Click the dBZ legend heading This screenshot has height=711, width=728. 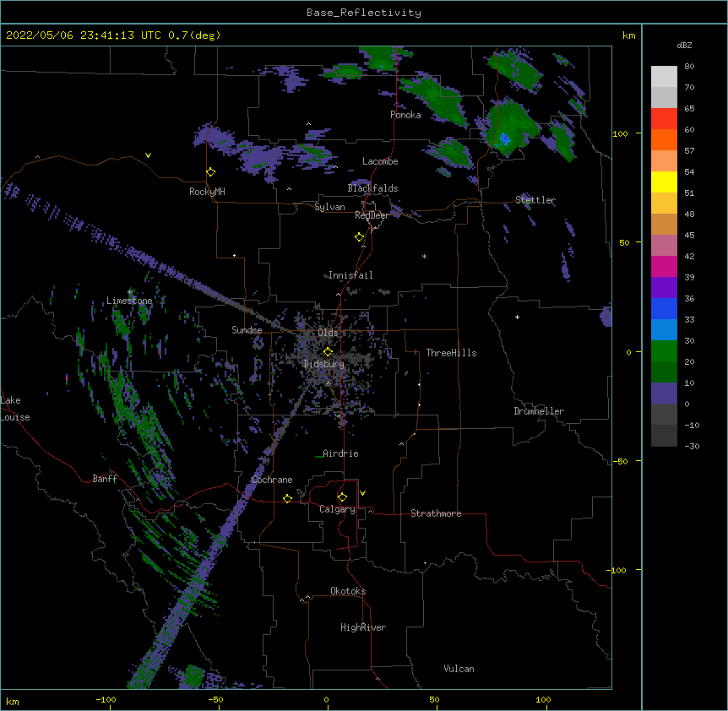(684, 46)
